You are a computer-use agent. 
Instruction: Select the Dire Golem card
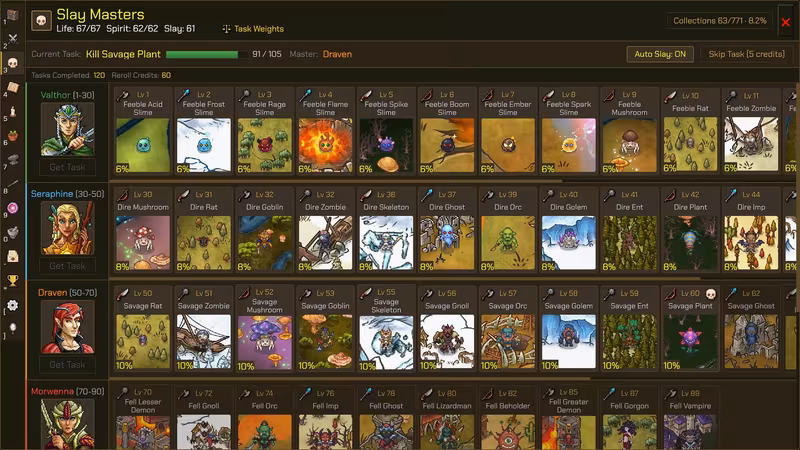point(568,230)
